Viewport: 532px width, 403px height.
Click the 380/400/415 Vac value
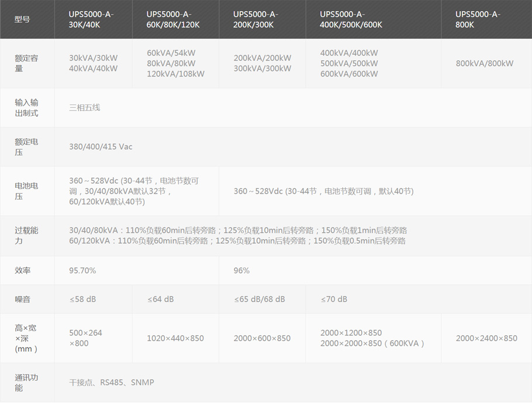101,147
